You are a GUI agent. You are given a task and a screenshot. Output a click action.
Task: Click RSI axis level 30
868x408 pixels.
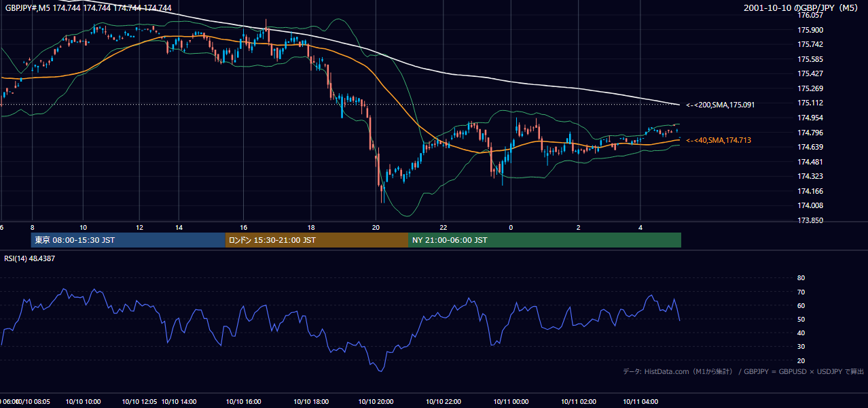click(801, 347)
